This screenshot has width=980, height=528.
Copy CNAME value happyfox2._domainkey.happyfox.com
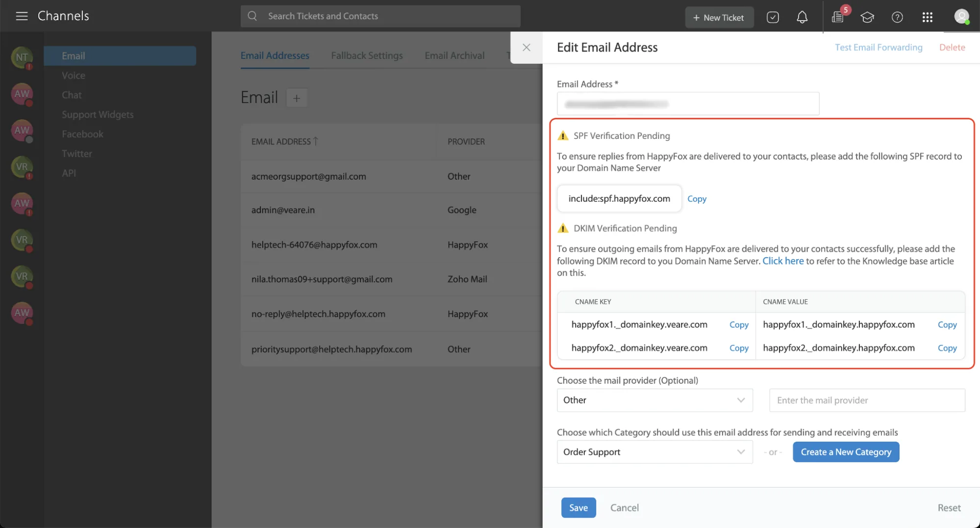click(947, 348)
